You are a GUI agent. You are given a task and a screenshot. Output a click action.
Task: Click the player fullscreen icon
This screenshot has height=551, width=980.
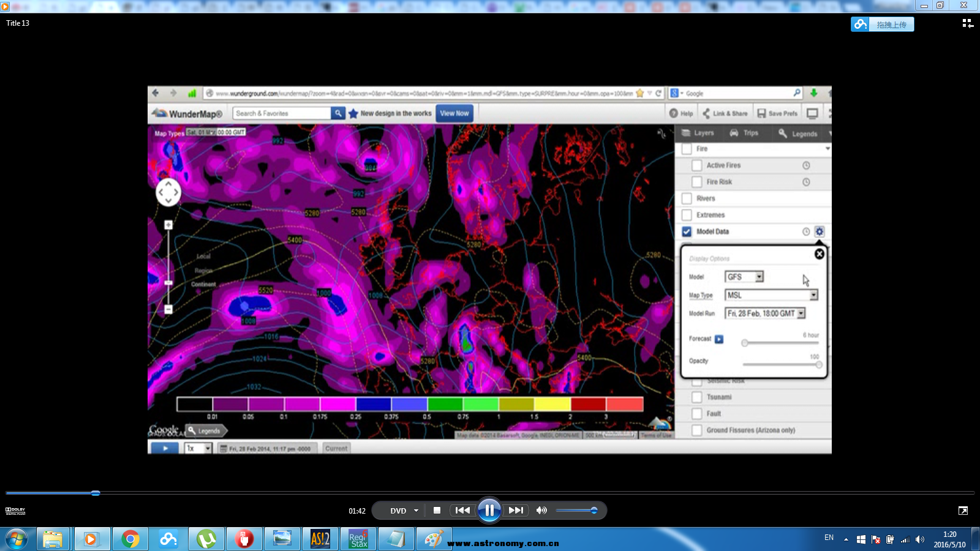pos(963,511)
